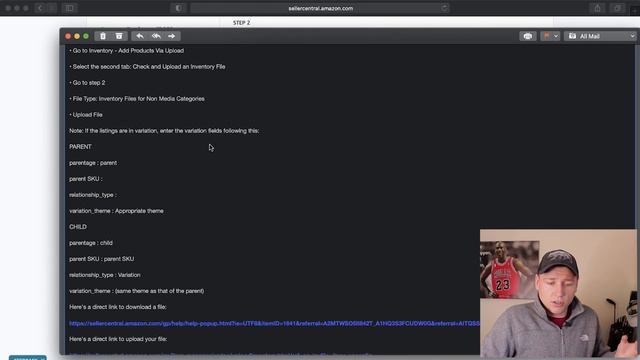640x360 pixels.
Task: Click 'parentage : child' line
Action: (91, 243)
